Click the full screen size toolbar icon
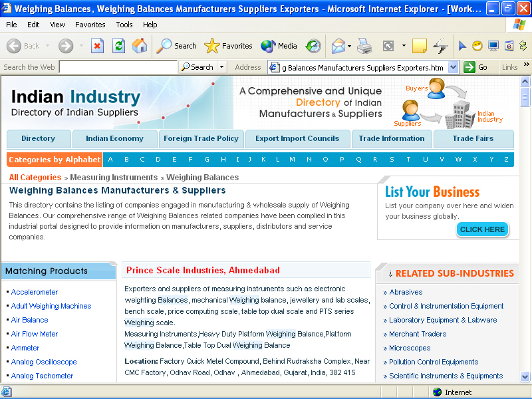 388,46
